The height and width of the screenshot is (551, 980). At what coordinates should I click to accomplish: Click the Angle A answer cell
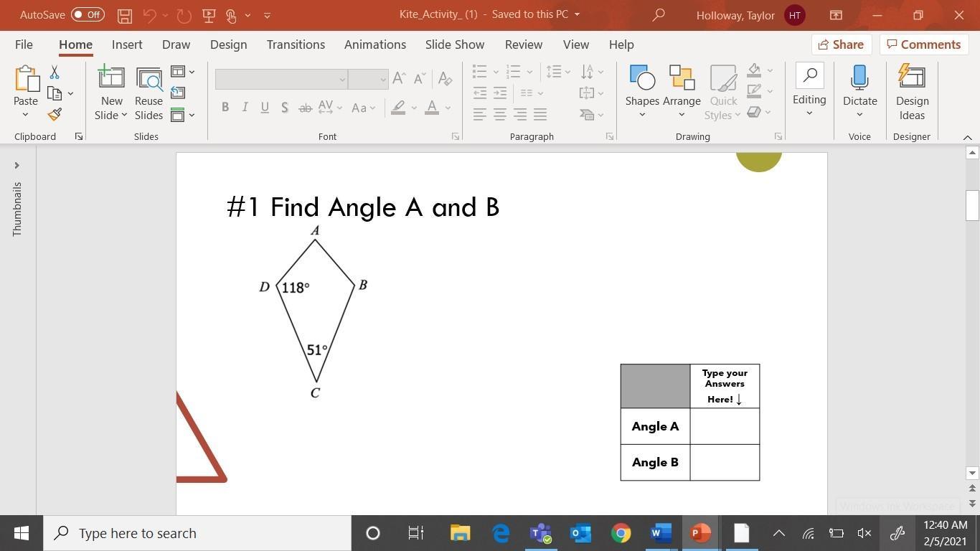tap(725, 426)
